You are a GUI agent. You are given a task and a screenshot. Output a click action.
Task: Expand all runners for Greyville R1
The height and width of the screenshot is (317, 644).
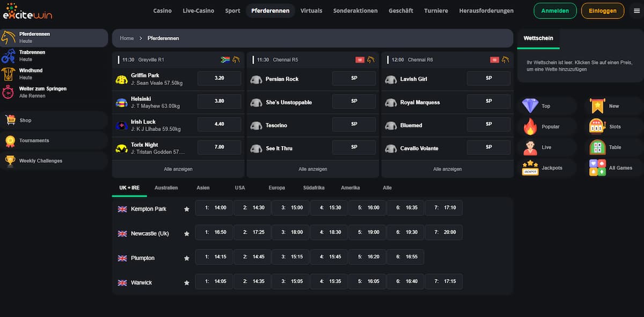(x=178, y=169)
